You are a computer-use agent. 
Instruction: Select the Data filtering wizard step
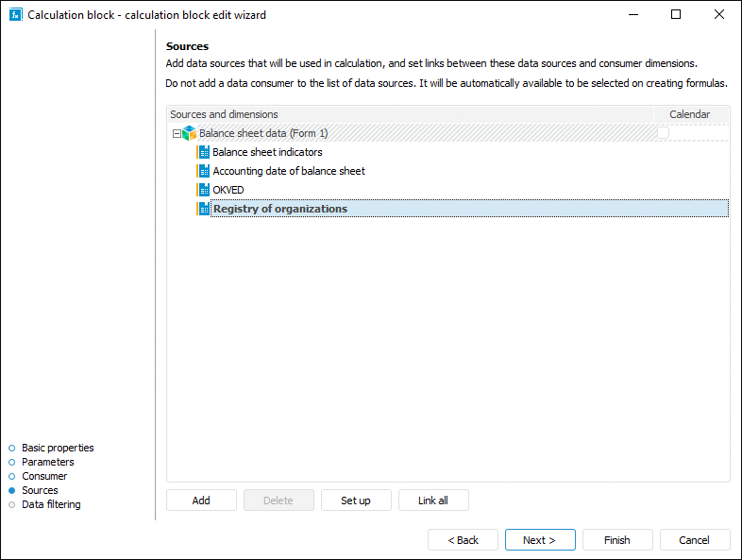(51, 504)
